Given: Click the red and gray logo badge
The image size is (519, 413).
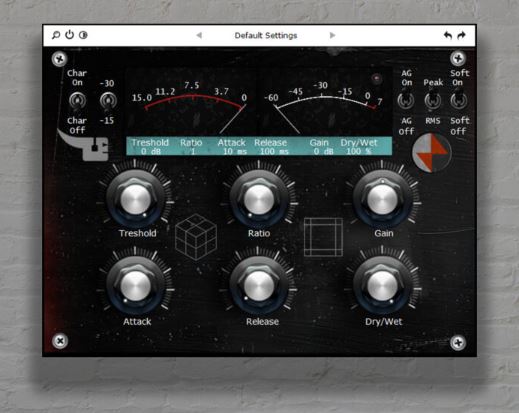Looking at the screenshot, I should pos(432,153).
